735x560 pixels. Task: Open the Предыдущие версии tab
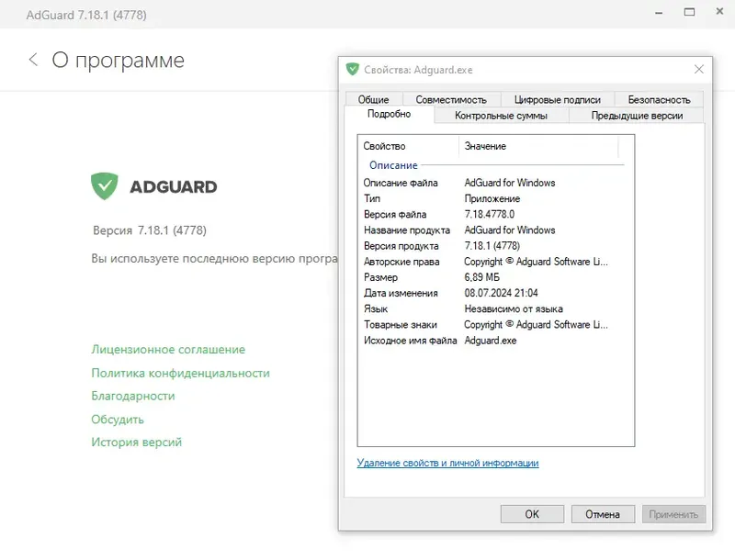click(x=637, y=116)
